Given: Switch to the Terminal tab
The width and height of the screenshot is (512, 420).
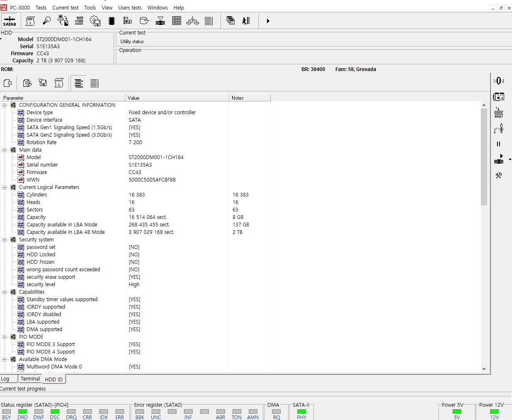Looking at the screenshot, I should 30,379.
